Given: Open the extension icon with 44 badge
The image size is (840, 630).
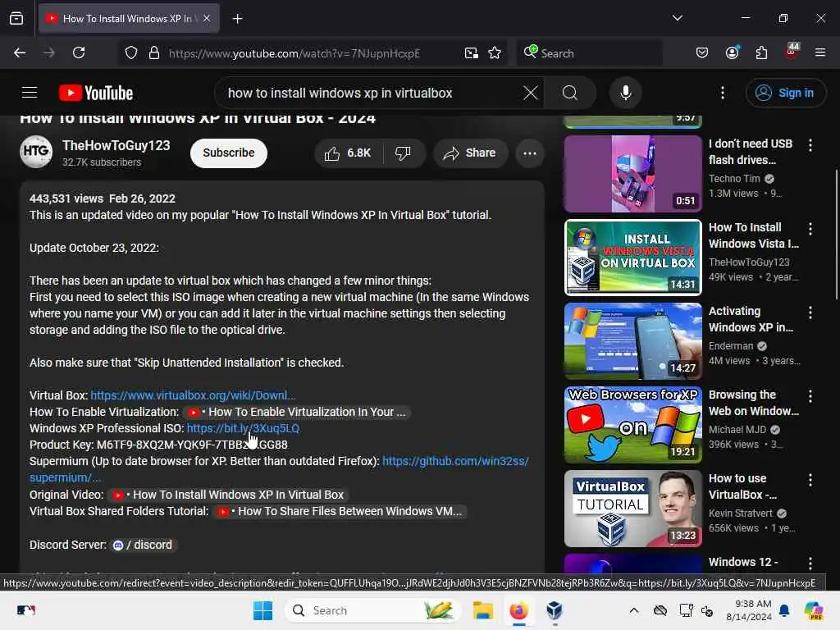Looking at the screenshot, I should click(792, 52).
